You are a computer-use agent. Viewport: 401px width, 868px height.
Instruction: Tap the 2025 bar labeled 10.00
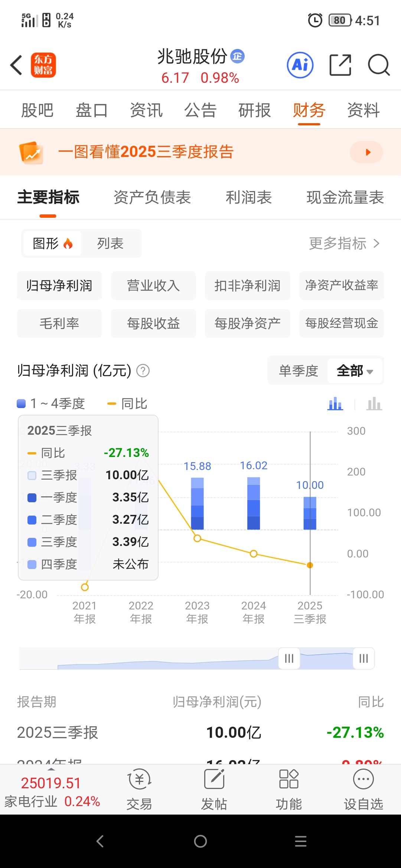tap(310, 513)
